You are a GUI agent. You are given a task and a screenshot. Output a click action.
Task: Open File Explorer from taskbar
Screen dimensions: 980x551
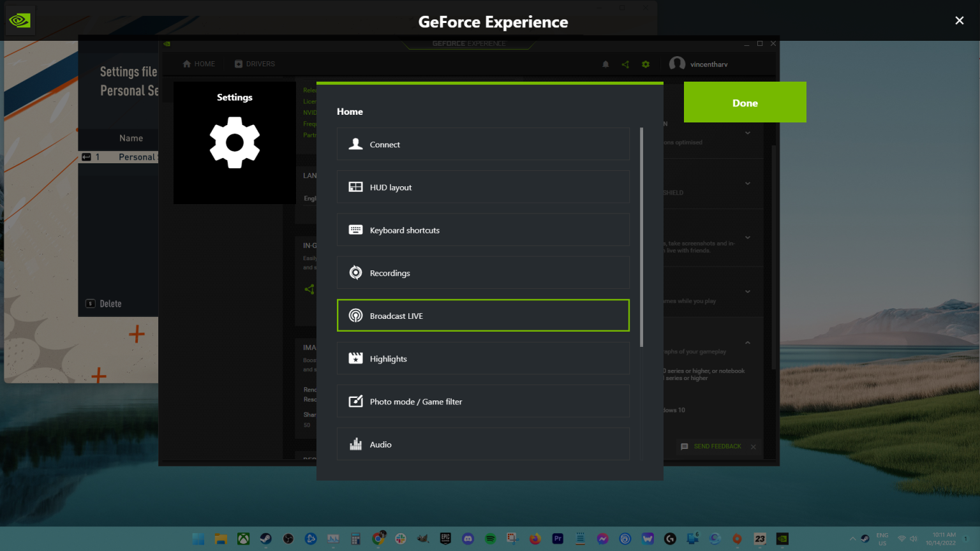221,539
